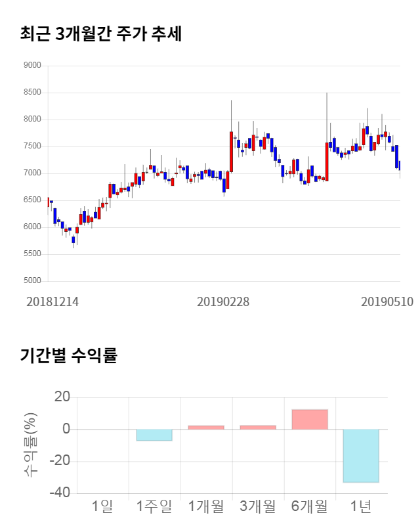
Task: Click the '1주일' x-axis label text
Action: (x=154, y=506)
